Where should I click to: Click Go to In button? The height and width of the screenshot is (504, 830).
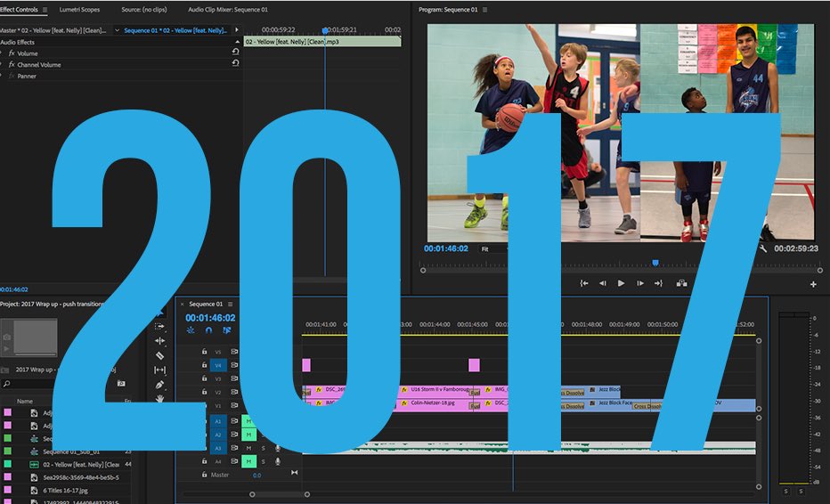584,284
